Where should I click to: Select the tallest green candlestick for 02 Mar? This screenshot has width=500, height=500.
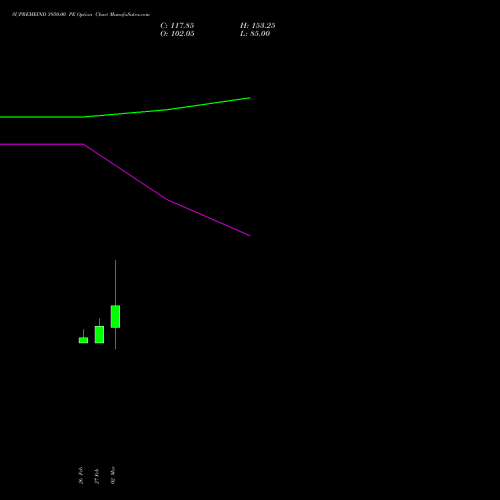[115, 316]
